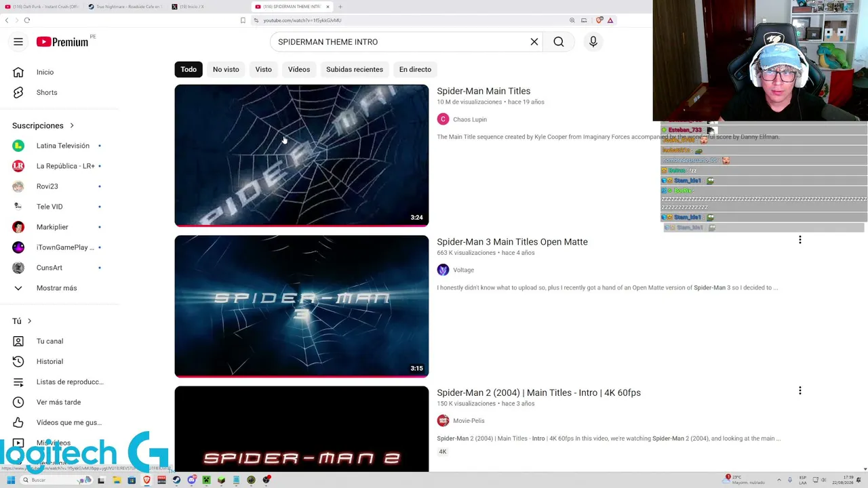
Task: Reload the page in the browser
Action: [27, 20]
